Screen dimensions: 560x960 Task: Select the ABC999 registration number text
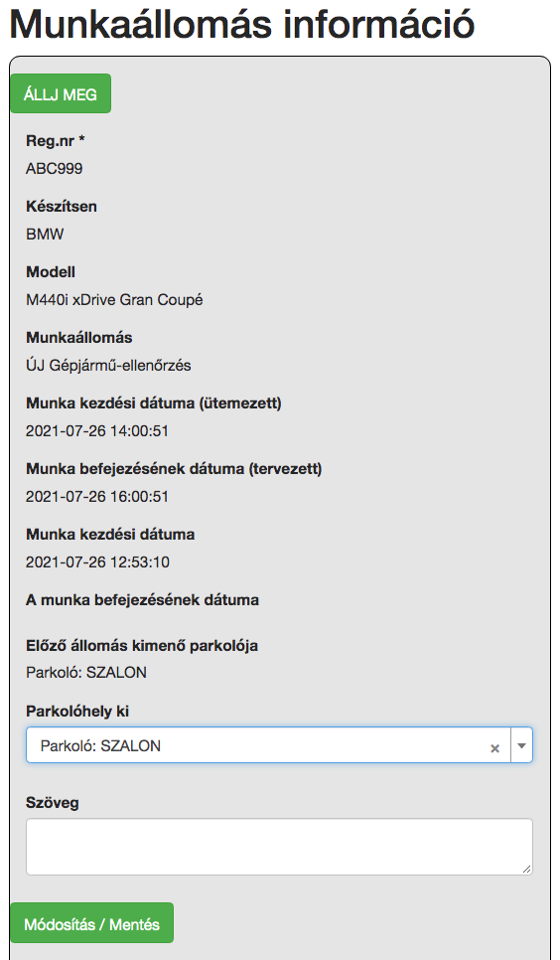pyautogui.click(x=54, y=169)
